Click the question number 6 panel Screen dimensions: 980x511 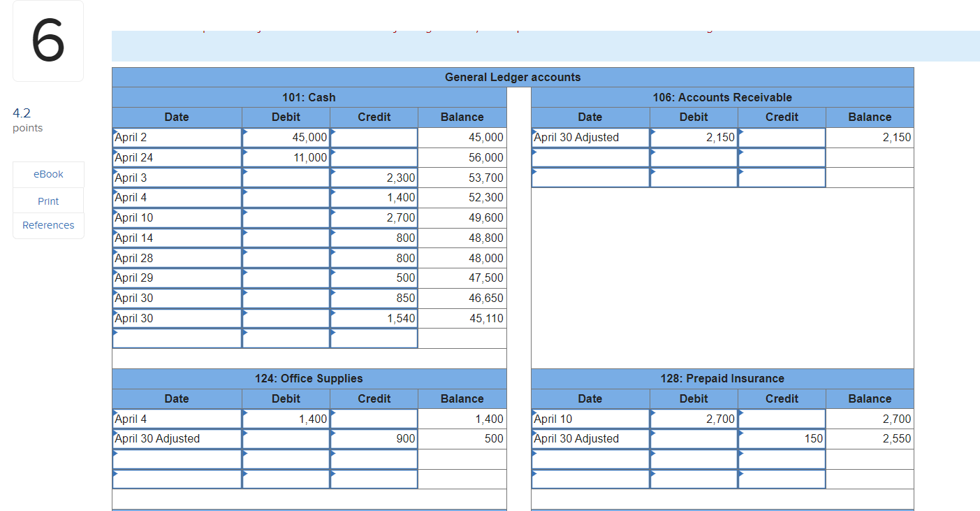(x=47, y=40)
